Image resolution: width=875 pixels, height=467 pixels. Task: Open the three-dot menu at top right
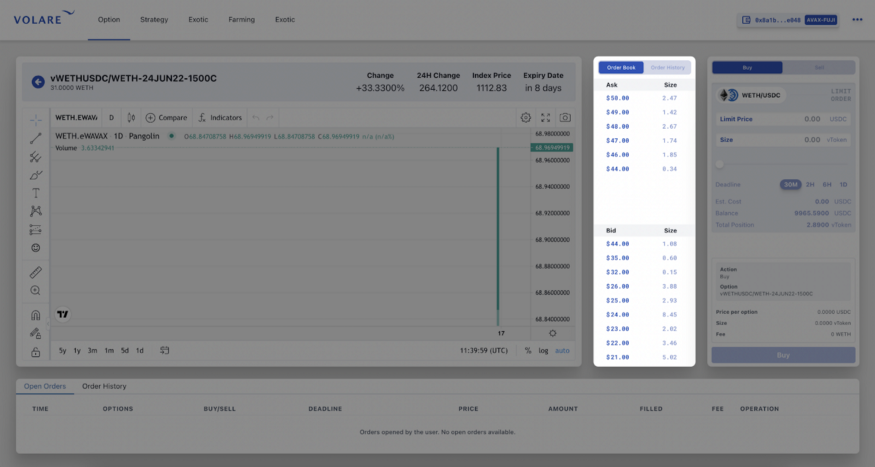(x=857, y=20)
